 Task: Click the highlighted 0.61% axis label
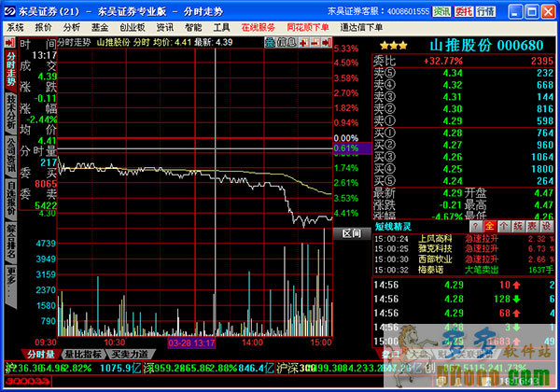352,148
